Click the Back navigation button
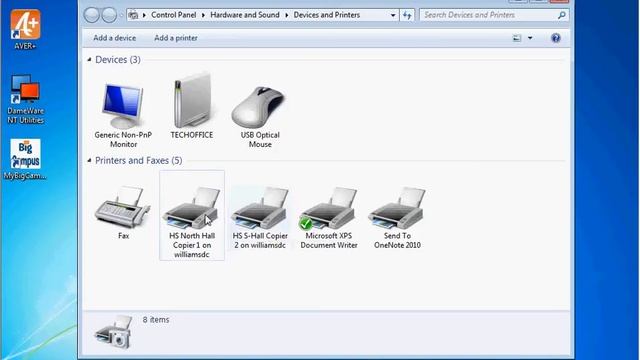 coord(91,15)
